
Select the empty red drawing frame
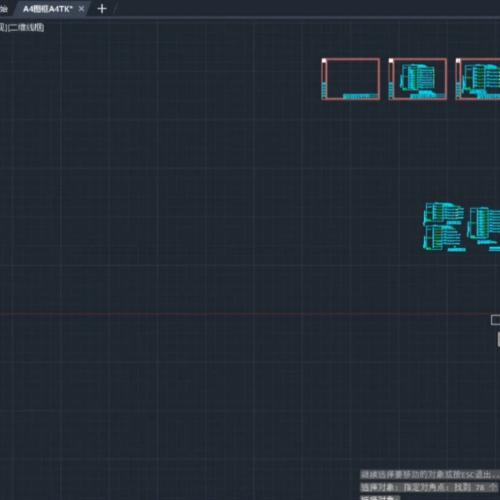click(x=351, y=79)
